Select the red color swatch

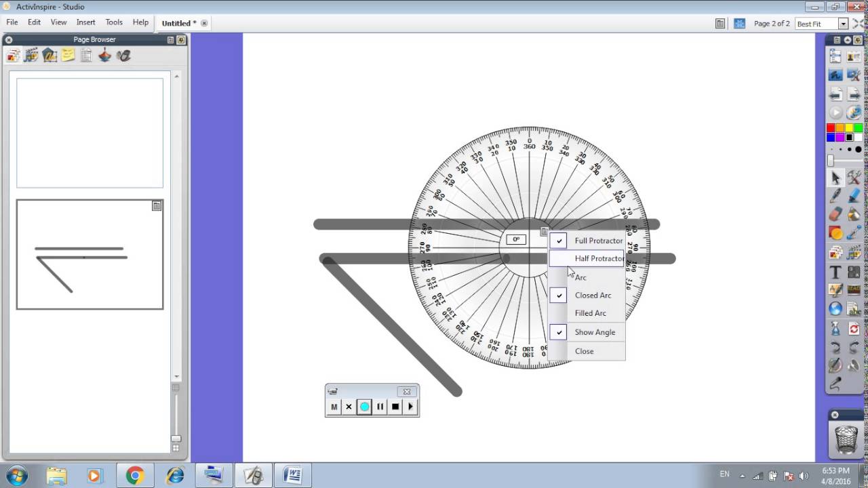click(x=831, y=128)
